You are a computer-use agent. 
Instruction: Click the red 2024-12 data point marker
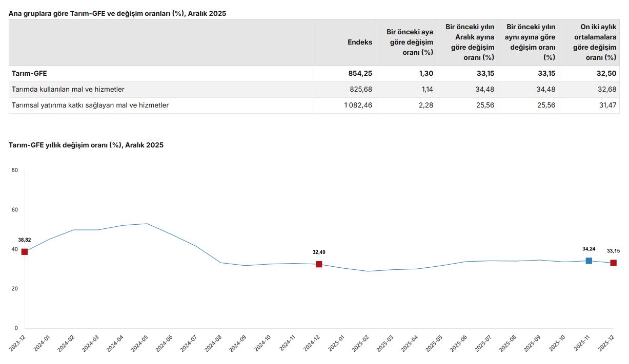pyautogui.click(x=319, y=264)
